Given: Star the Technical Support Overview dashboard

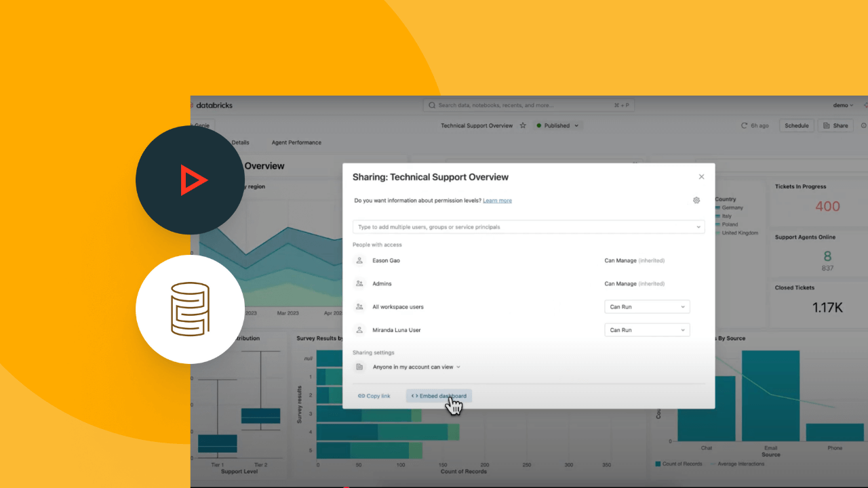Looking at the screenshot, I should click(x=523, y=125).
